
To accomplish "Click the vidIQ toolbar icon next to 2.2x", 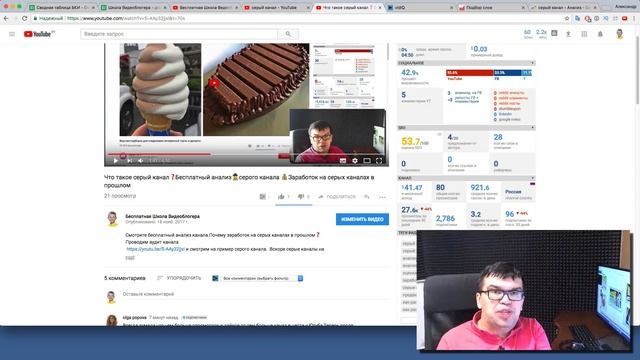I will (554, 33).
